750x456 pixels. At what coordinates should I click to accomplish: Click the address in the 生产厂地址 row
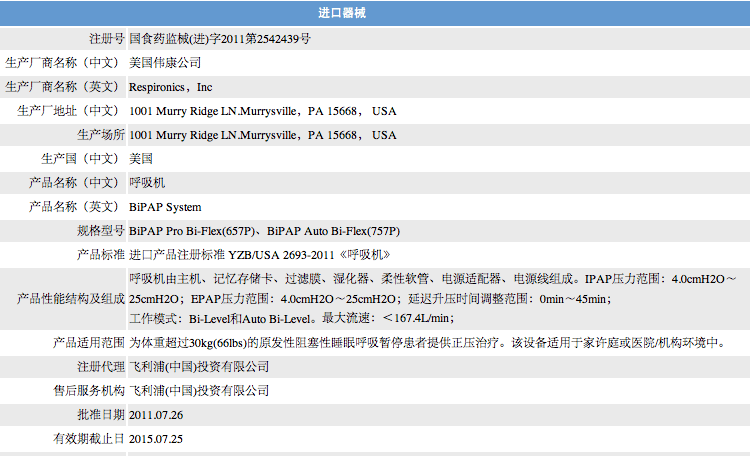click(x=263, y=111)
